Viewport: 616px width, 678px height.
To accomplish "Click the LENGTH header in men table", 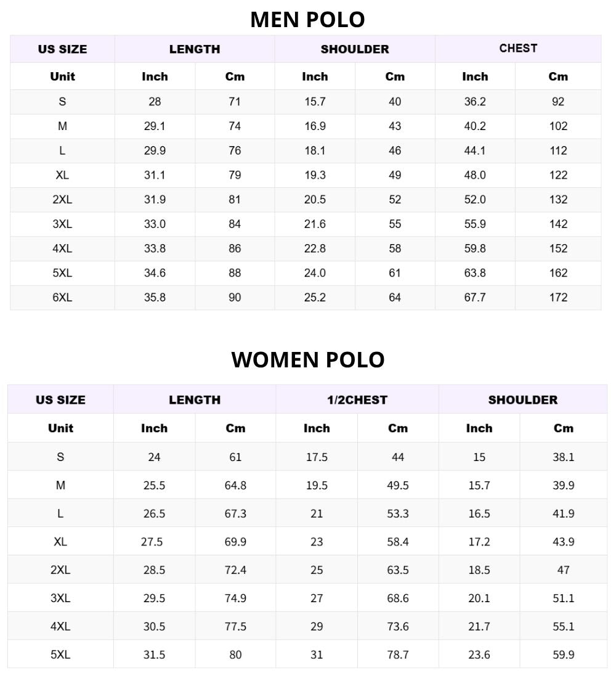I will (x=195, y=49).
